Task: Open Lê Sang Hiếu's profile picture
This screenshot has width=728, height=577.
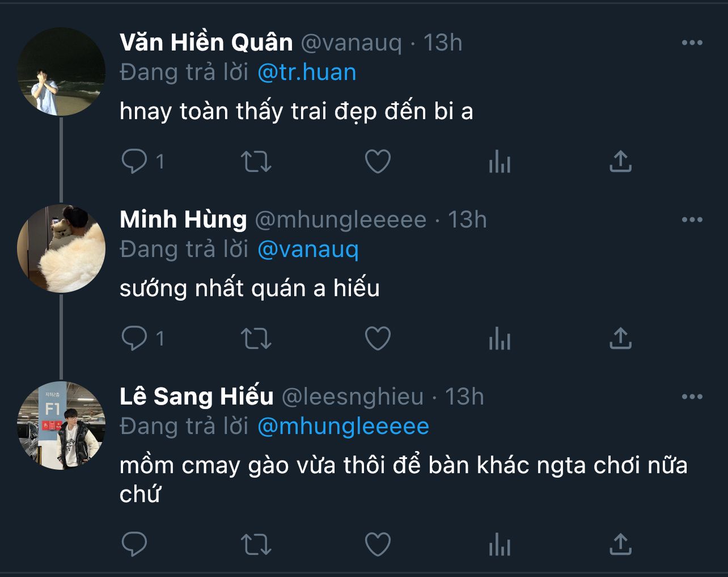Action: (61, 426)
